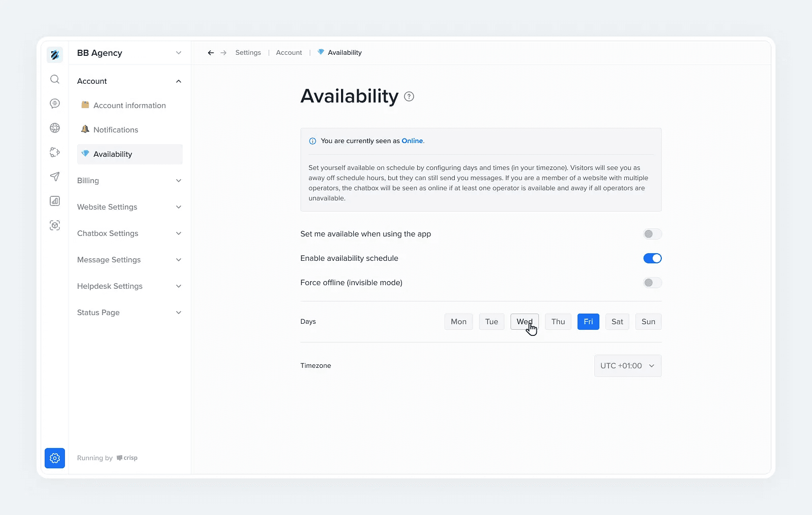Click the help icon beside Availability title
Viewport: 812px width, 515px height.
click(409, 96)
